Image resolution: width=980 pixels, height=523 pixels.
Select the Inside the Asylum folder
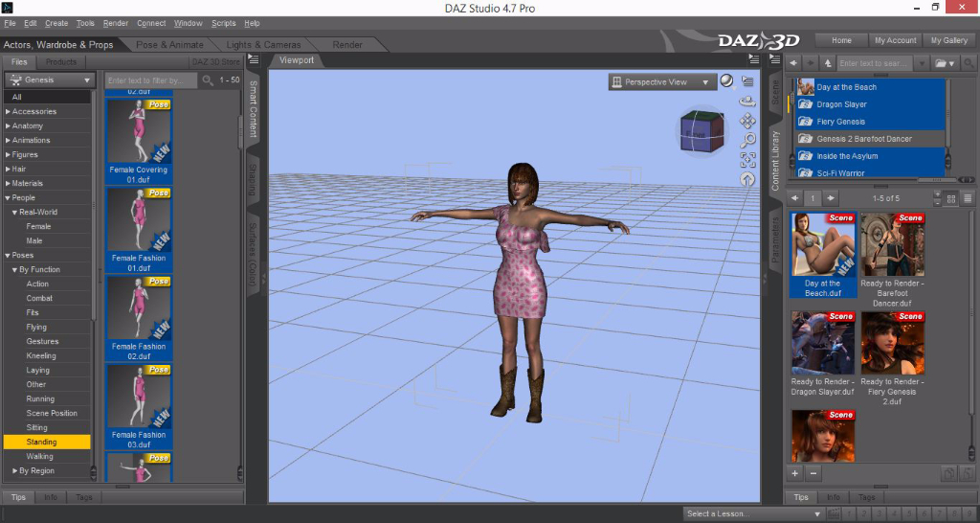[869, 156]
